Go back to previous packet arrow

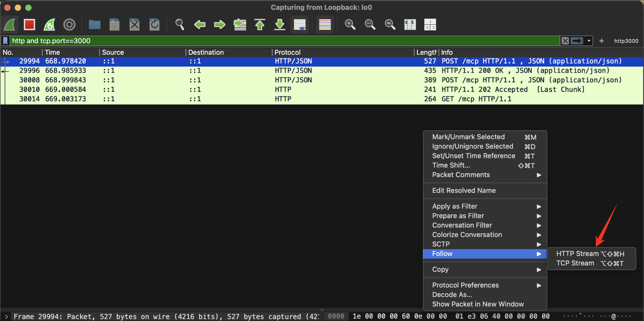pyautogui.click(x=200, y=24)
